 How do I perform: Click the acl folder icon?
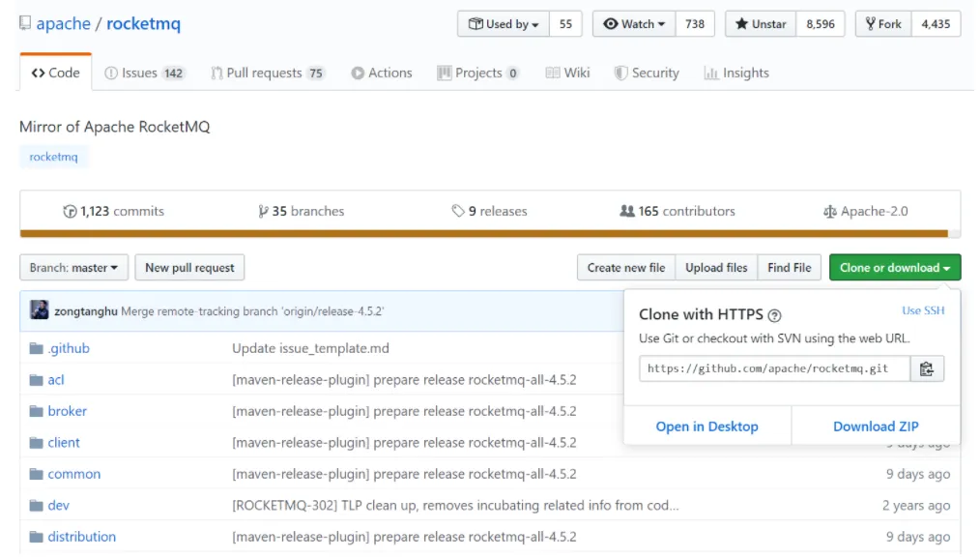tap(37, 379)
